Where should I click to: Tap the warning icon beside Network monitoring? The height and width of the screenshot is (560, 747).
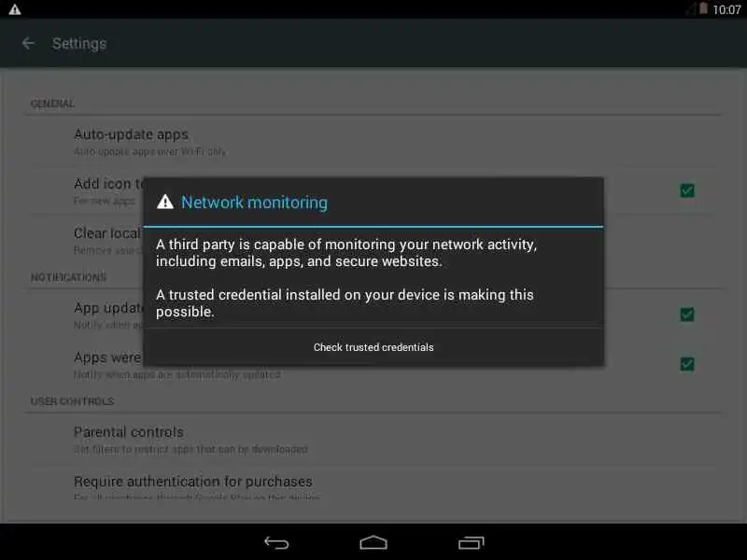click(165, 202)
